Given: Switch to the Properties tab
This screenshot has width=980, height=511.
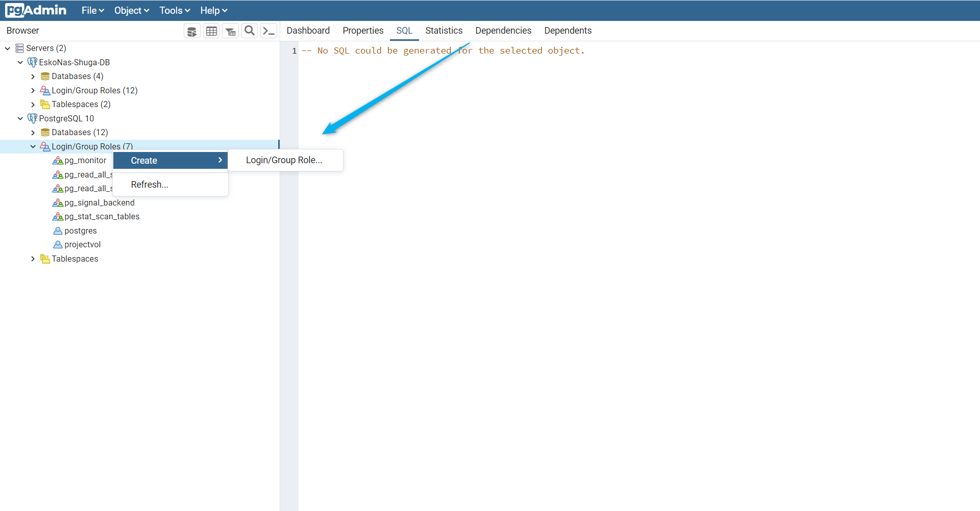Looking at the screenshot, I should point(363,31).
